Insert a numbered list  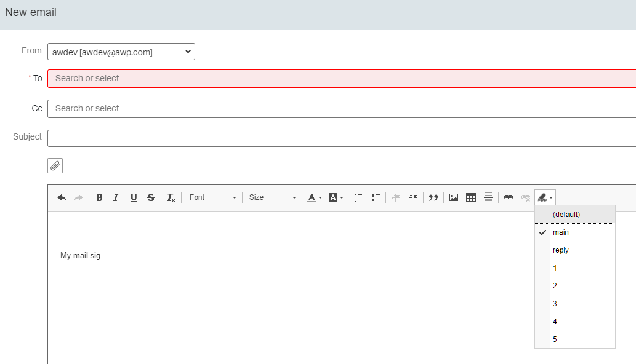pos(358,197)
